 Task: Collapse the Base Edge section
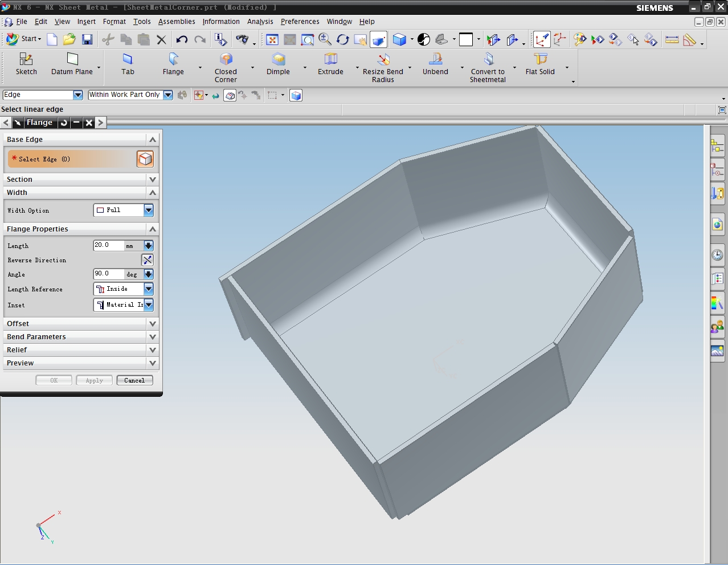pos(153,140)
